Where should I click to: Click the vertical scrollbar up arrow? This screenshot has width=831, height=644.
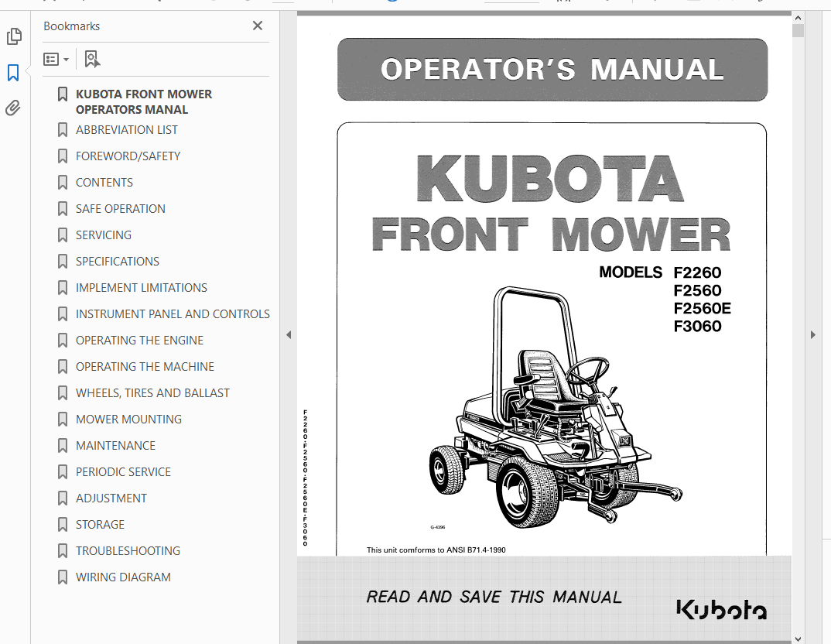pos(799,18)
